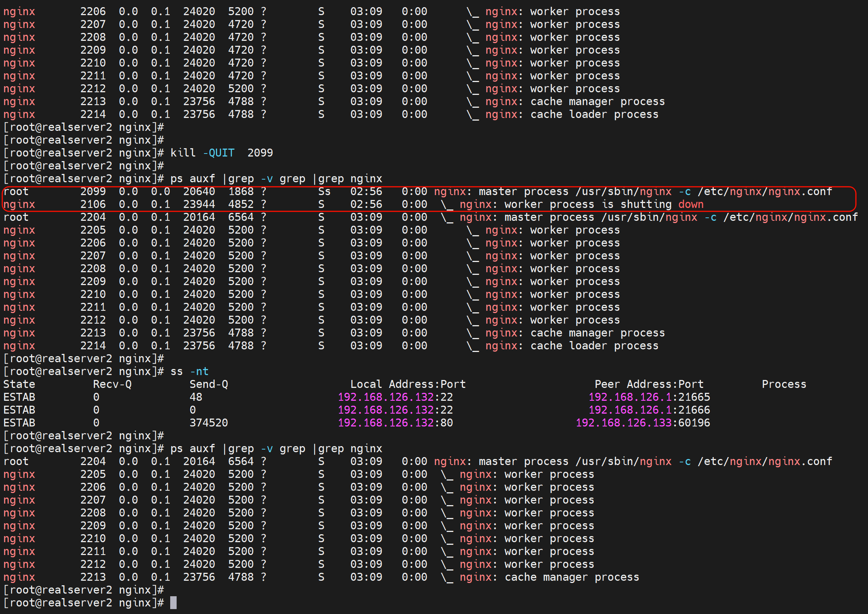
Task: Click PID 2106 worker shutting down row
Action: 93,204
